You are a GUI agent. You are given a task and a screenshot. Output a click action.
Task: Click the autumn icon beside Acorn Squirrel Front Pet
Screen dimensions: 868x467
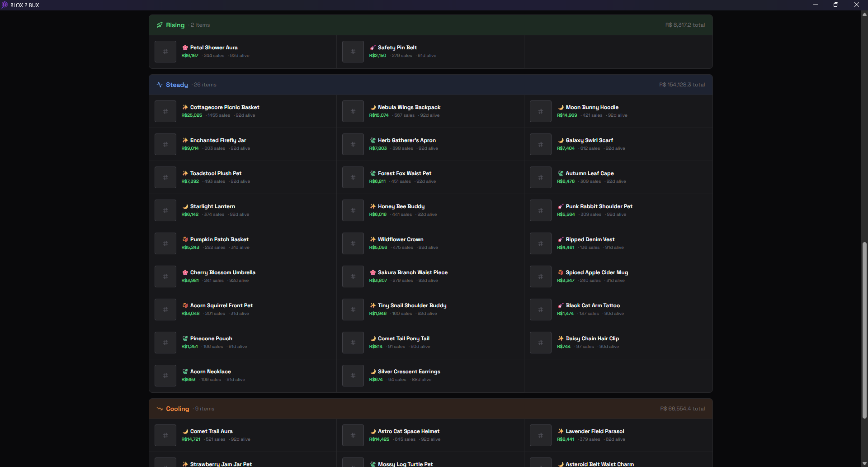(185, 305)
